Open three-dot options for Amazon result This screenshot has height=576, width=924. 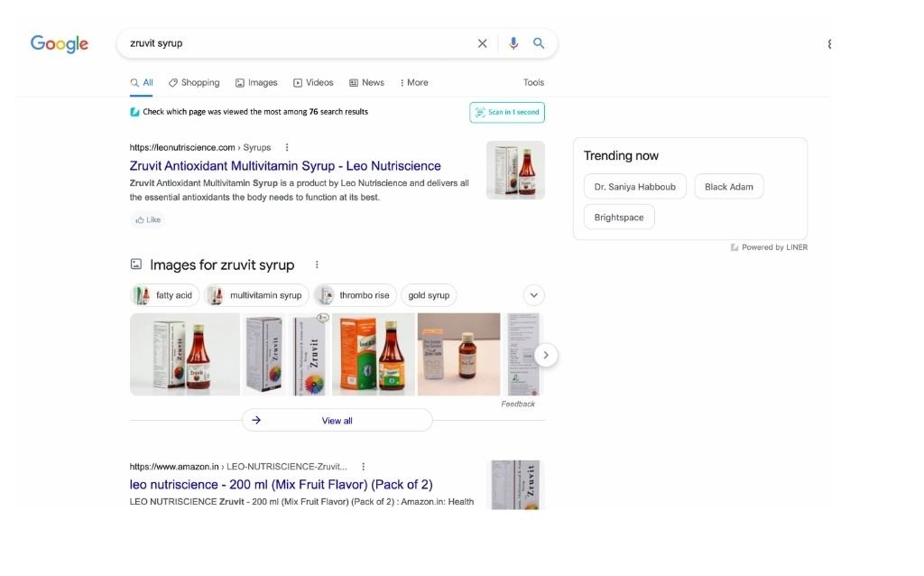click(x=364, y=467)
